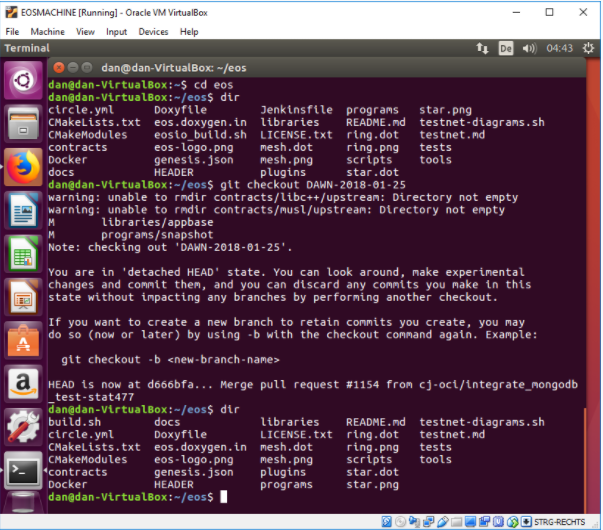Click the keyboard capture arrow icon
This screenshot has height=530, width=603.
[526, 522]
